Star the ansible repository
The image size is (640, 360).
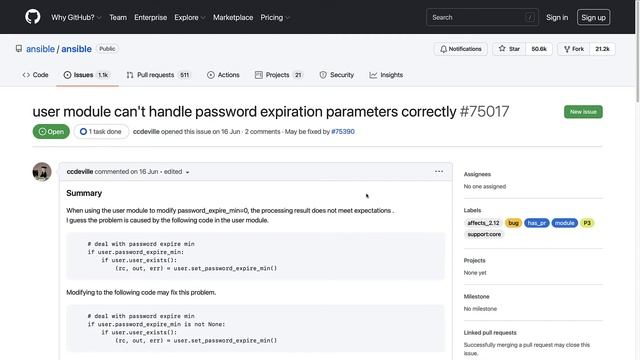[509, 49]
